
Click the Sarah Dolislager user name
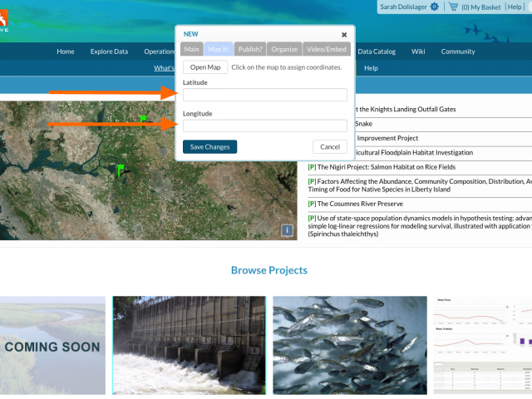point(403,7)
